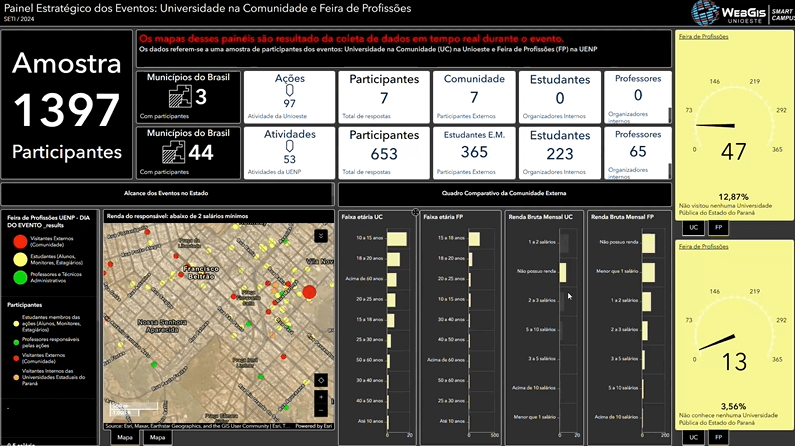Screen dimensions: 795x446
Task: Collapse the map panel with the double chevron
Action: tap(321, 236)
